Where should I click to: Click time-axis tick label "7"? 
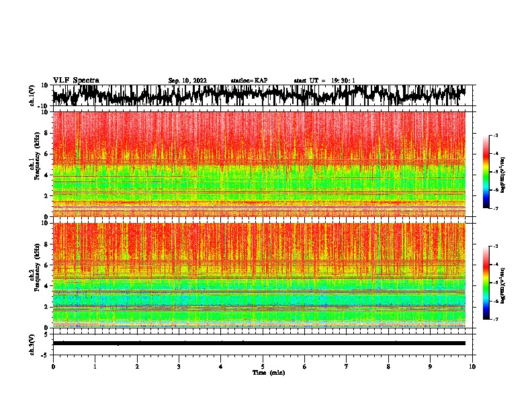[347, 367]
